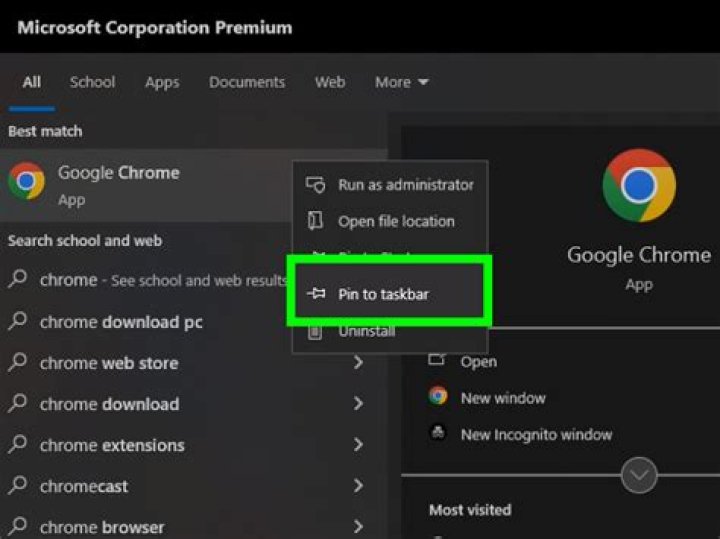Click search icon beside 'chrome extensions'
This screenshot has width=720, height=539.
click(x=17, y=444)
